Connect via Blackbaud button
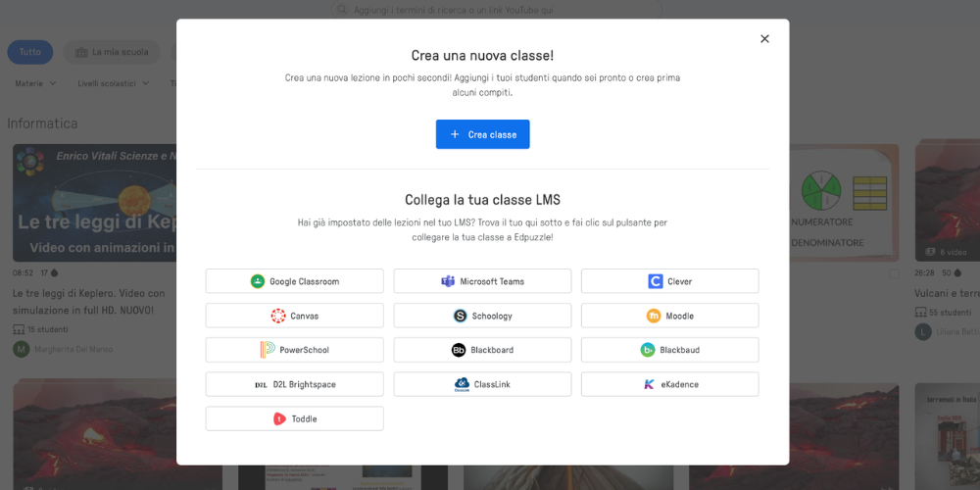 pyautogui.click(x=670, y=350)
